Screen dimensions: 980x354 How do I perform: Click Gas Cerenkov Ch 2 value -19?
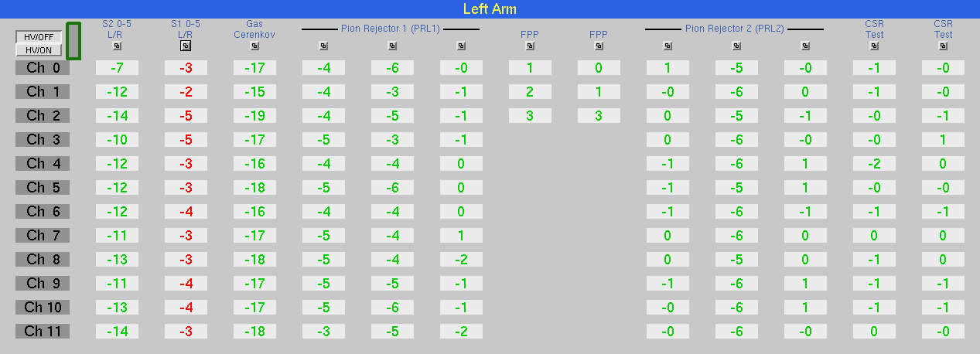(254, 116)
